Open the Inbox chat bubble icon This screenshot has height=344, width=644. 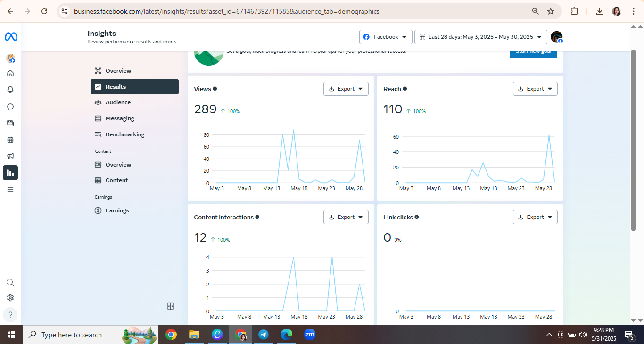pos(10,107)
